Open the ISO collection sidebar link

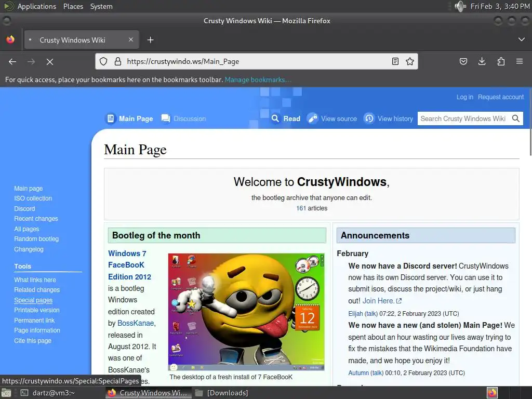33,198
